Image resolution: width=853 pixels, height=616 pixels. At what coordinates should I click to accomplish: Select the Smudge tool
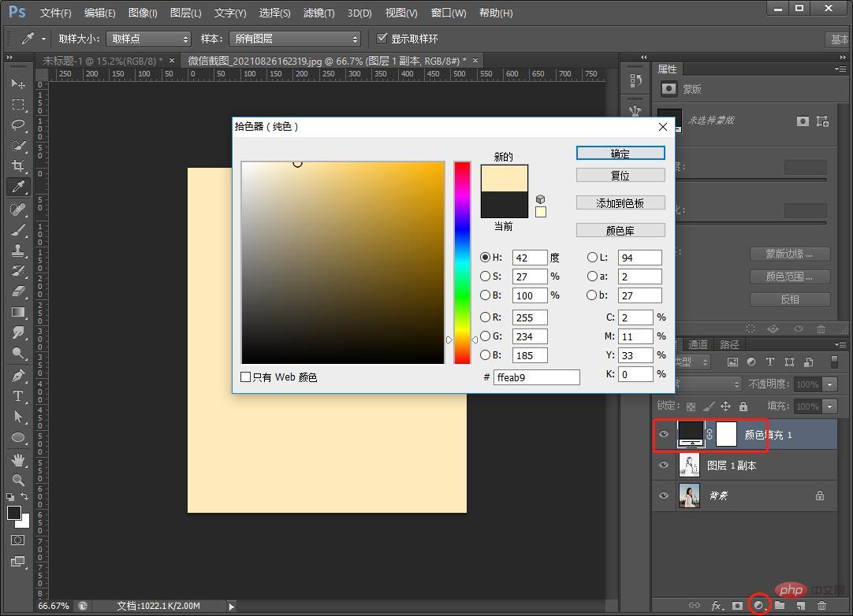pyautogui.click(x=18, y=332)
